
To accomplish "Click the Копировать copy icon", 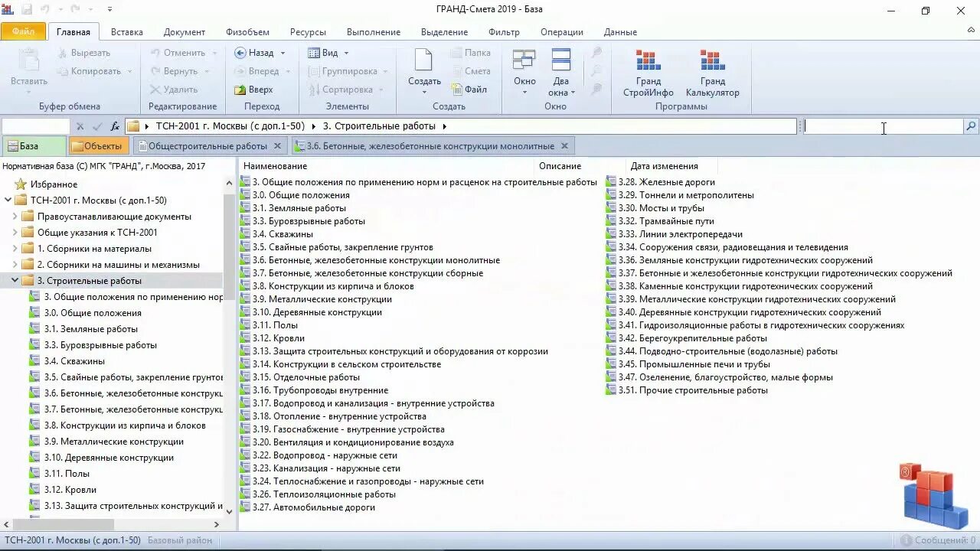I will pos(63,71).
